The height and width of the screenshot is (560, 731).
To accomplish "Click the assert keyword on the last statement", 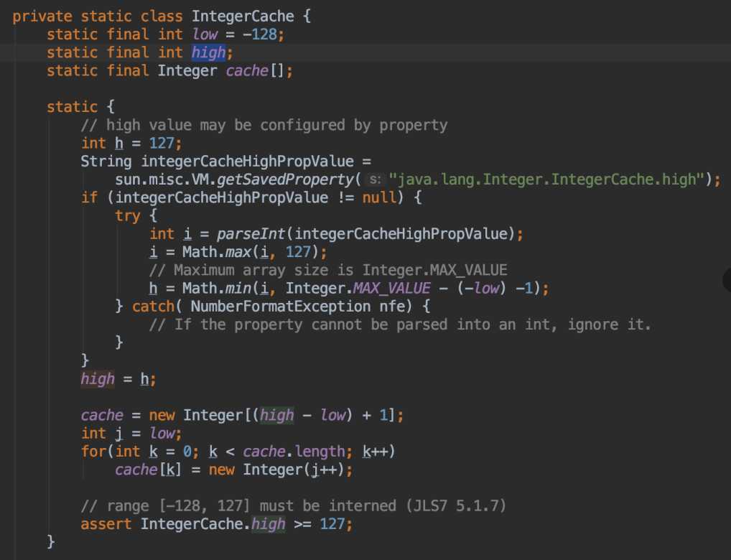I will click(x=106, y=524).
